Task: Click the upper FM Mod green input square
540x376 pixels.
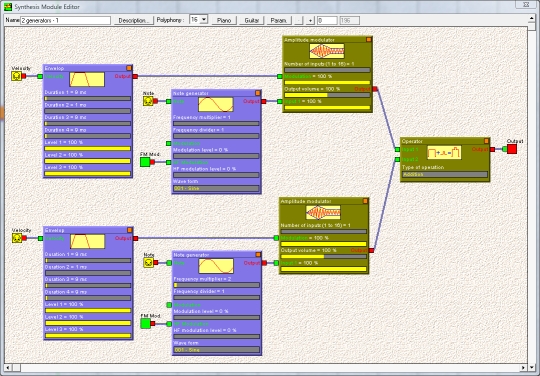Action: pos(145,162)
